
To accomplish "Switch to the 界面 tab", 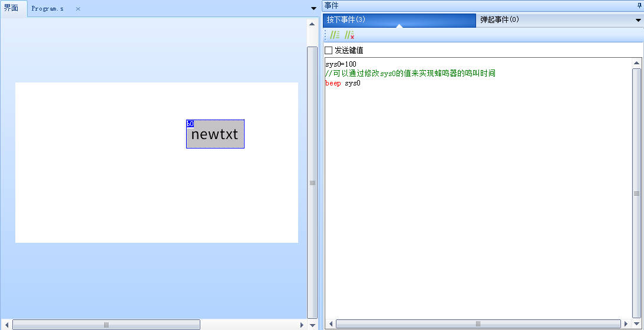I will 12,8.
